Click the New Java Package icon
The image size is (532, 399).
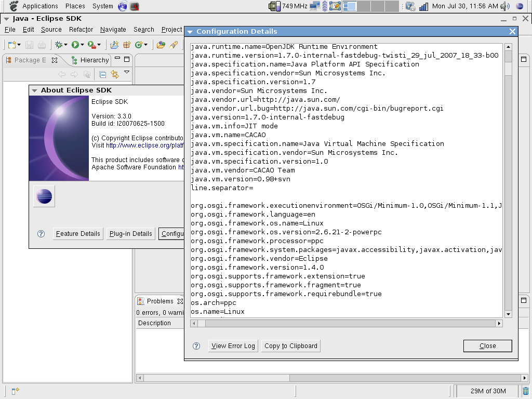(x=127, y=45)
